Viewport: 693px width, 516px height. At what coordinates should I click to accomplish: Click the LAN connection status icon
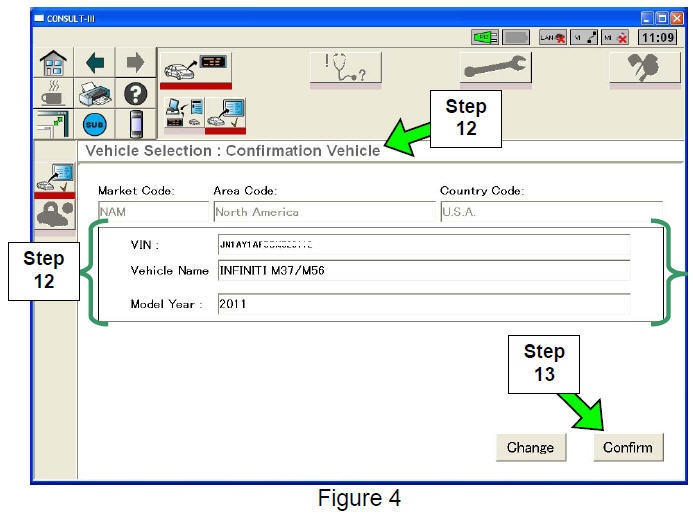(553, 37)
